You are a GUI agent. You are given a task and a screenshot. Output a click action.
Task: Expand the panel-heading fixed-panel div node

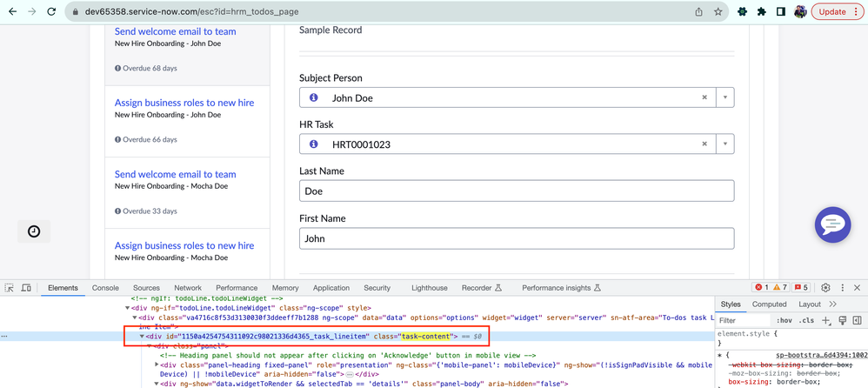coord(157,365)
